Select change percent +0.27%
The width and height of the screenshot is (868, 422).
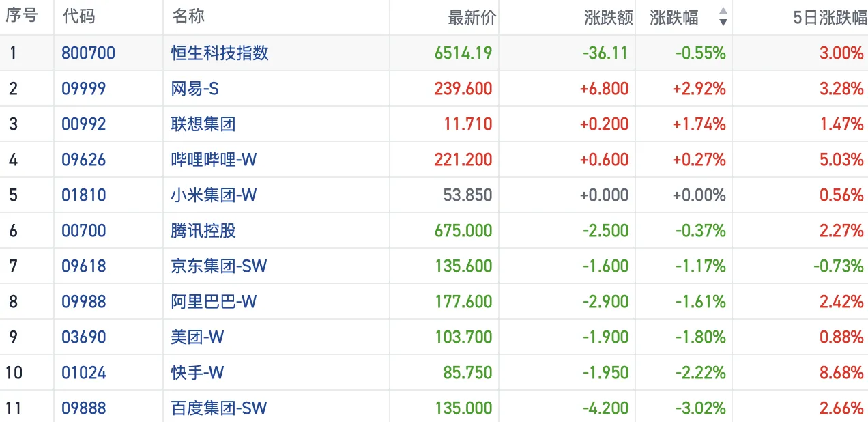tap(699, 160)
